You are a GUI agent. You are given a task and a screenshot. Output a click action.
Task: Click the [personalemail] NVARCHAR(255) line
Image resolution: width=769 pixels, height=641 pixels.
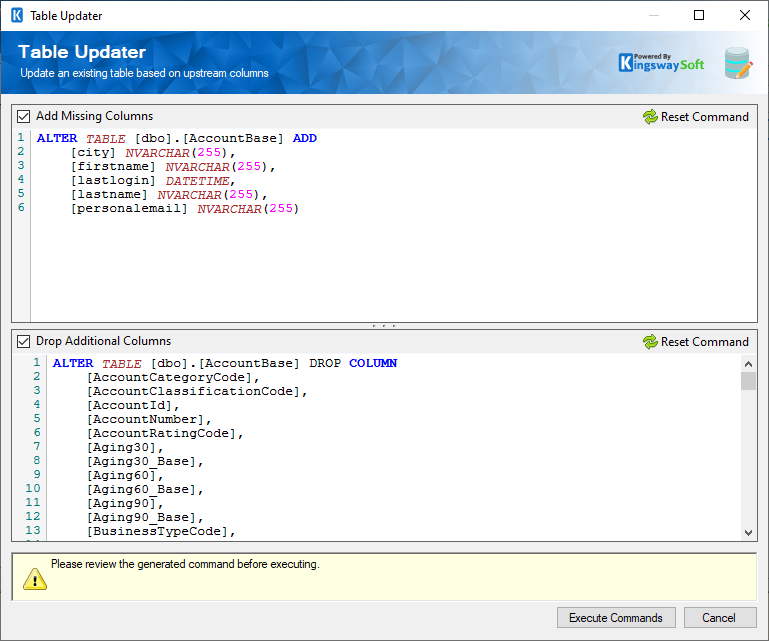pyautogui.click(x=185, y=209)
